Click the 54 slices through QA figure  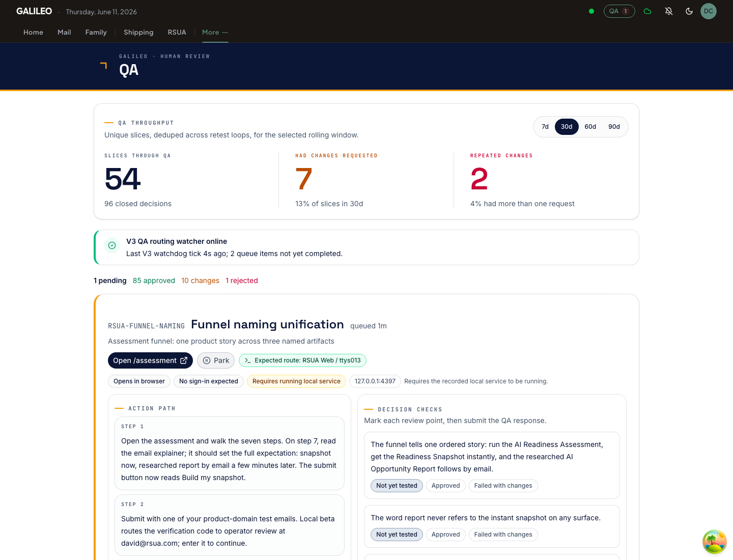point(123,179)
